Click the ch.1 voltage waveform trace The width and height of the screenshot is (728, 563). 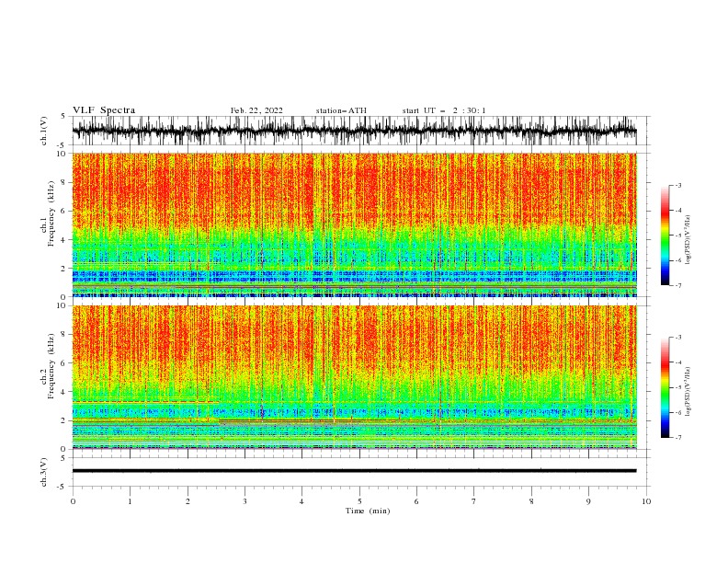click(x=354, y=131)
